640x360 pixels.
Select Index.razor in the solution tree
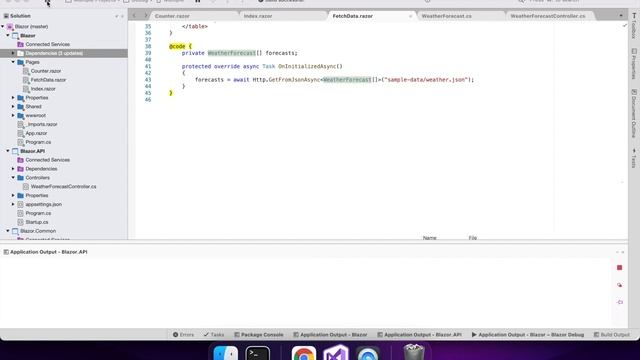point(43,89)
